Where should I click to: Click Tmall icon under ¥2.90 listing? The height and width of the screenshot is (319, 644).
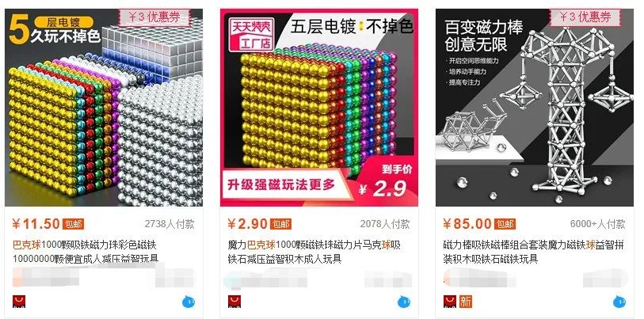pos(234,301)
